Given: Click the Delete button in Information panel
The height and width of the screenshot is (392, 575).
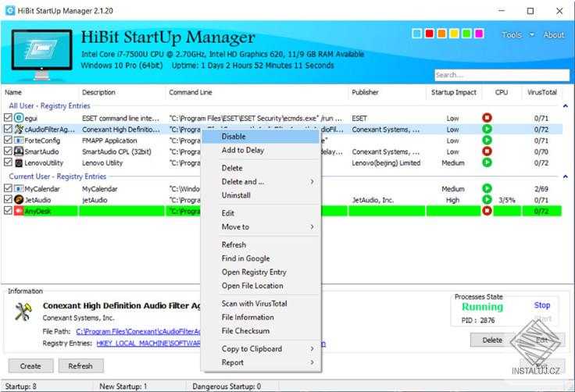Looking at the screenshot, I should (492, 340).
